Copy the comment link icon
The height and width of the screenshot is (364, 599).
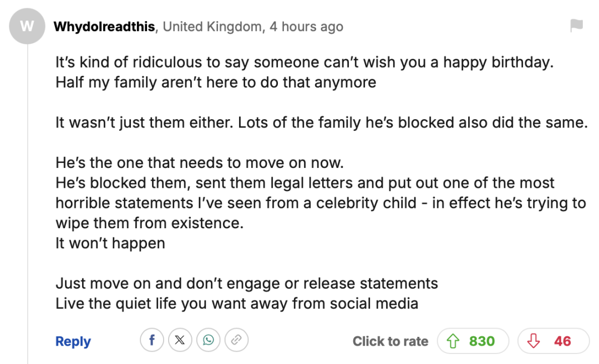pos(236,340)
